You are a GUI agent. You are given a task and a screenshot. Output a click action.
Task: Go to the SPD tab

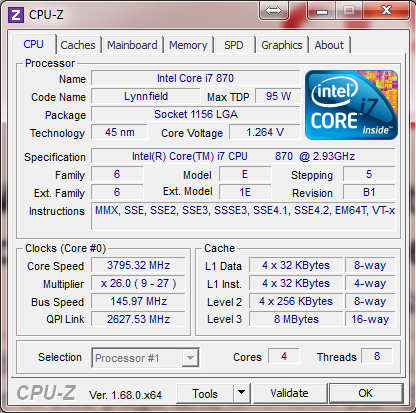234,45
